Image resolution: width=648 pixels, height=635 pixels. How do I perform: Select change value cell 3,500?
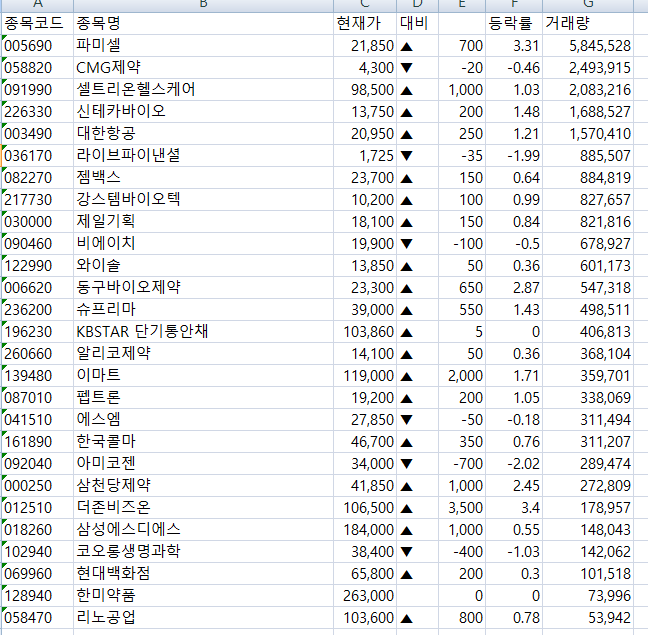pyautogui.click(x=462, y=507)
